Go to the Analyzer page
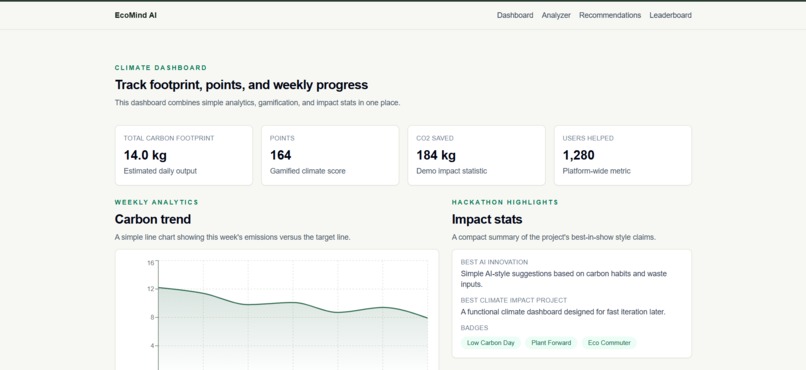 (556, 15)
